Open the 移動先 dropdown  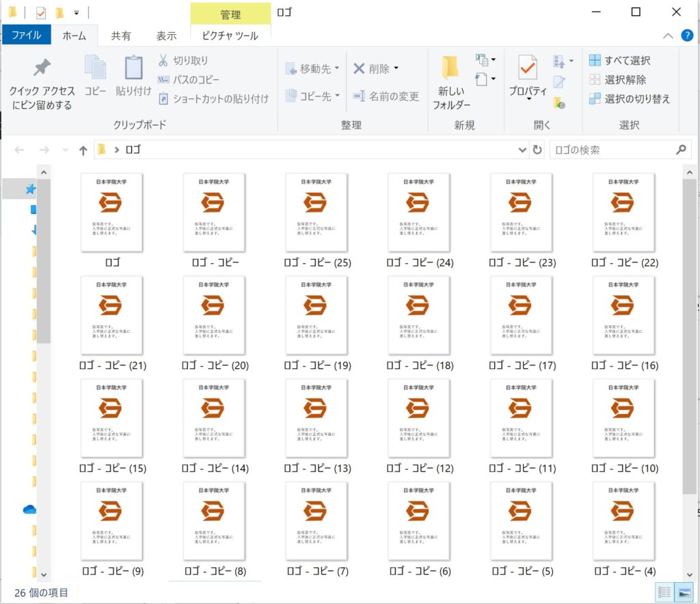tap(312, 69)
